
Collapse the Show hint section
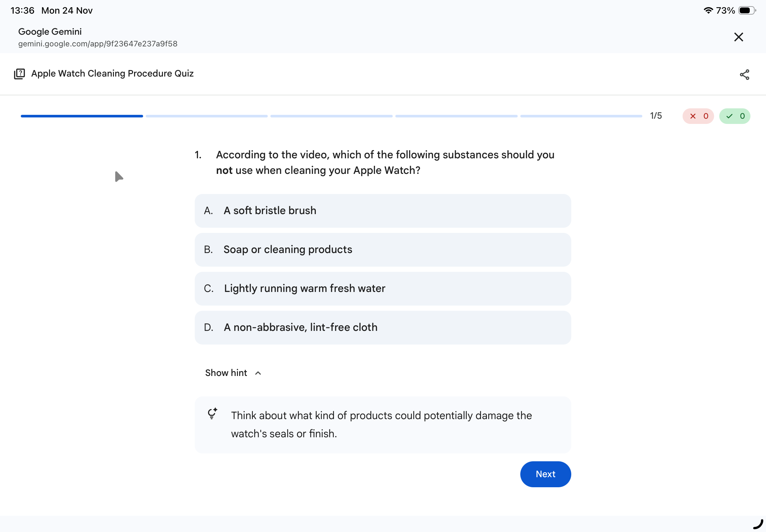point(233,373)
